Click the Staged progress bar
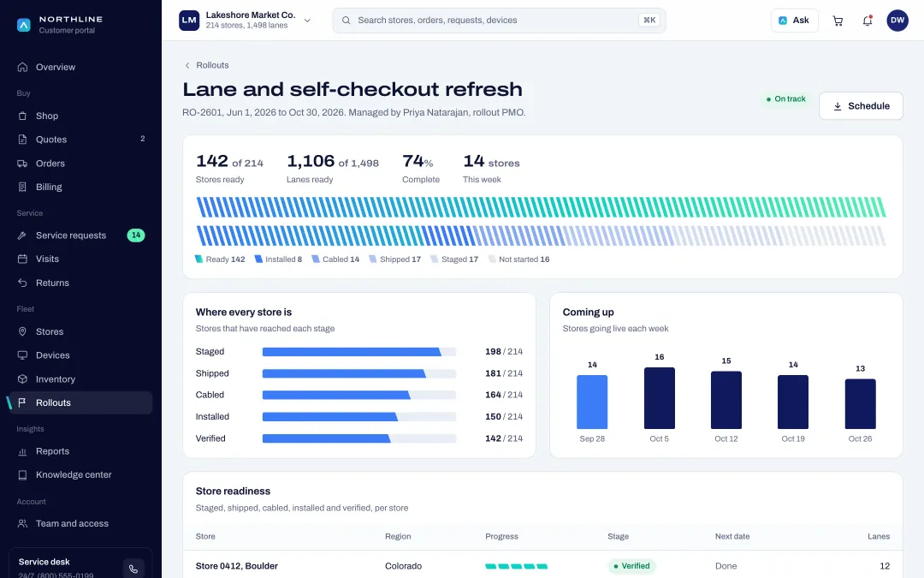The width and height of the screenshot is (924, 578). [358, 352]
